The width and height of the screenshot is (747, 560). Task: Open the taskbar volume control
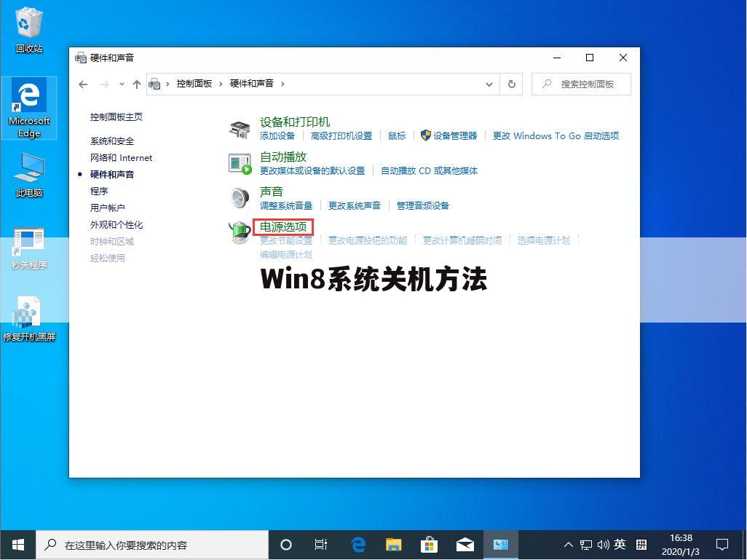pos(604,544)
